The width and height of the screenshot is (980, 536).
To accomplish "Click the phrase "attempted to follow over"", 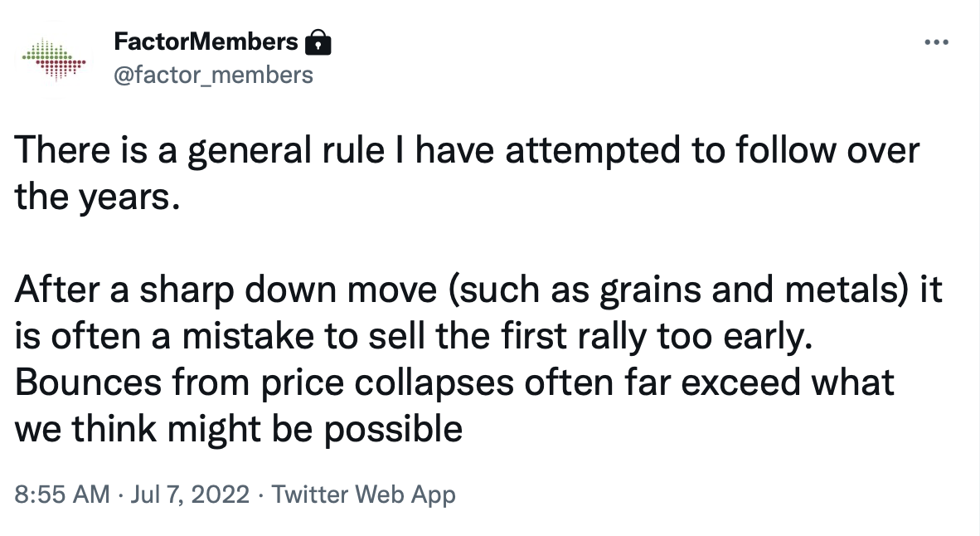I will click(x=712, y=151).
